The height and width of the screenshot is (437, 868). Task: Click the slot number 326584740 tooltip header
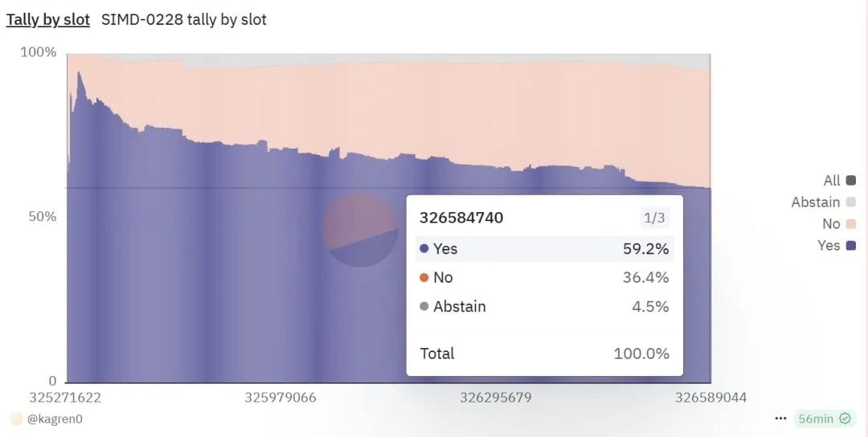pos(461,218)
